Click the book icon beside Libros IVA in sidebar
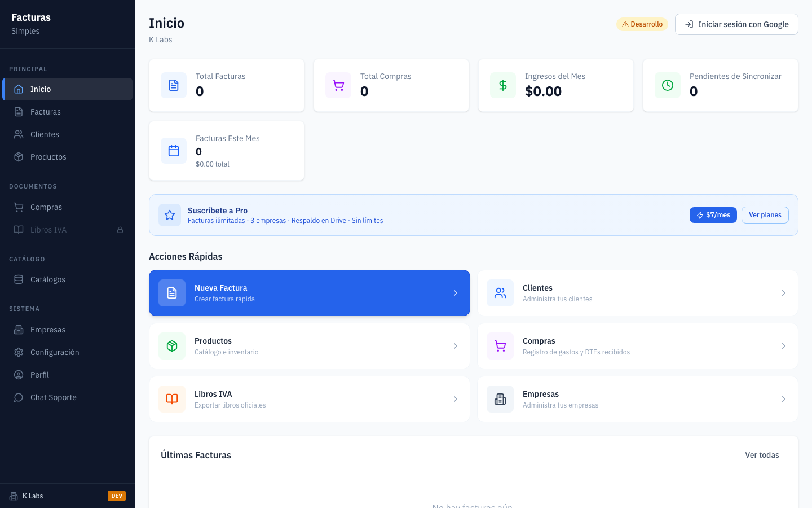This screenshot has width=812, height=508. click(x=19, y=230)
